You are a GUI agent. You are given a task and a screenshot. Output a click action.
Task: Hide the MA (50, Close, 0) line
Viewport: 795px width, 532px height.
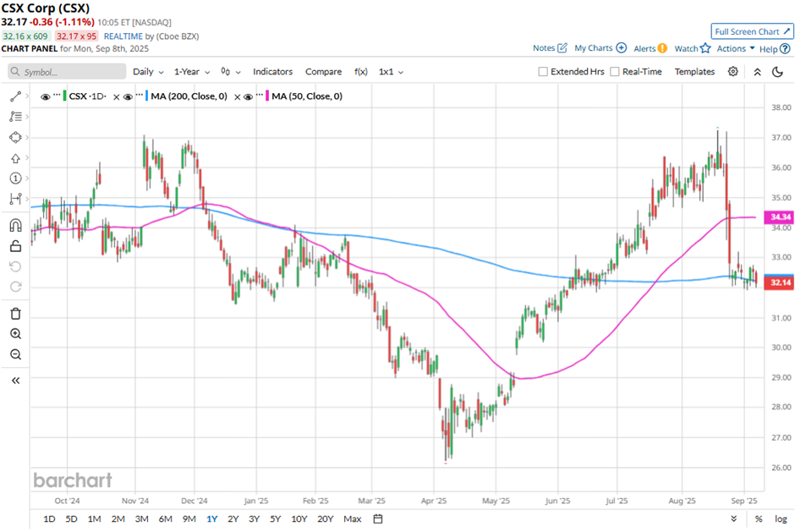click(248, 97)
